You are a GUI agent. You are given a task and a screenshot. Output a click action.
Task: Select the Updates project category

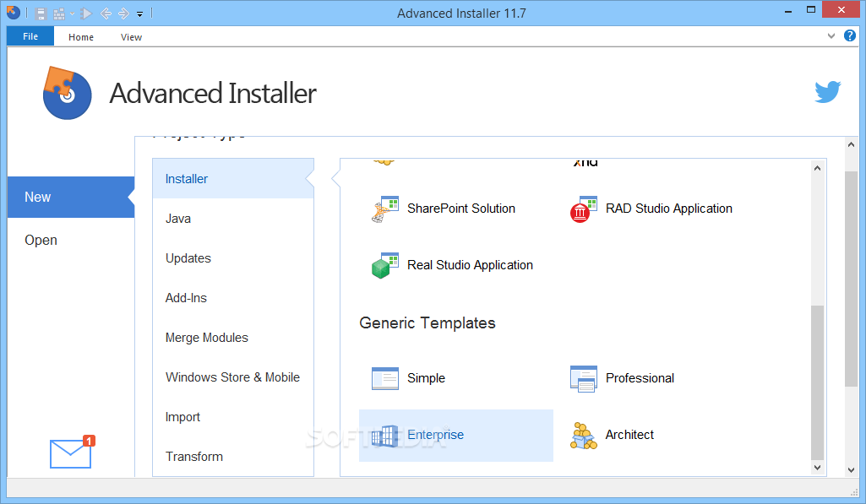(x=233, y=258)
